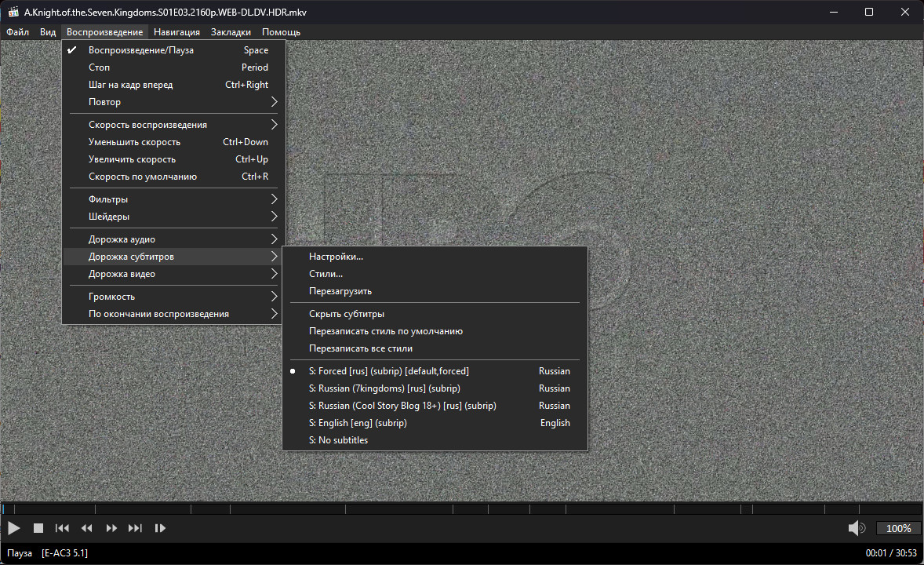Click the playback seek bar timeline
This screenshot has height=565, width=924.
click(461, 508)
